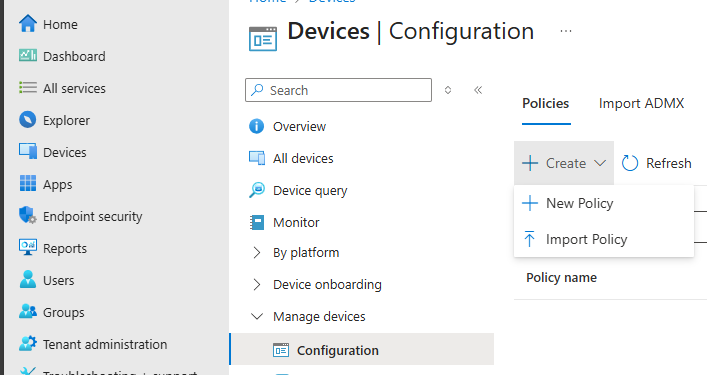The width and height of the screenshot is (707, 375).
Task: Open the Explorer compass icon
Action: click(x=28, y=120)
